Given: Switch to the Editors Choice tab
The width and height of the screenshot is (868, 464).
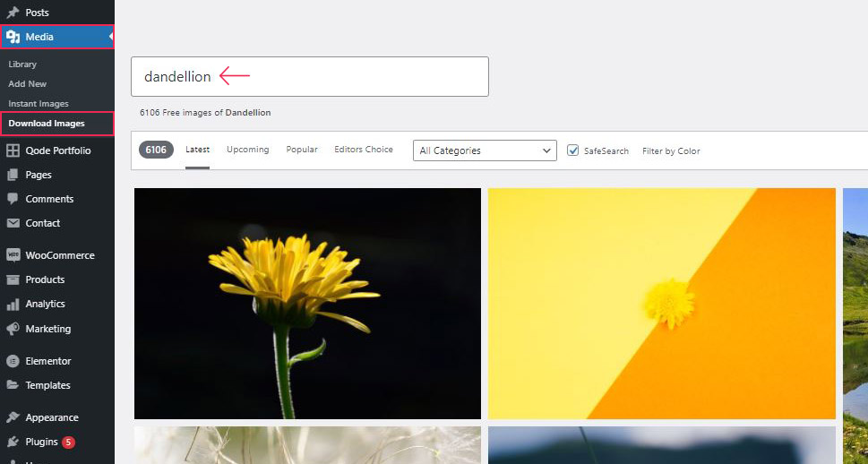Looking at the screenshot, I should tap(364, 150).
